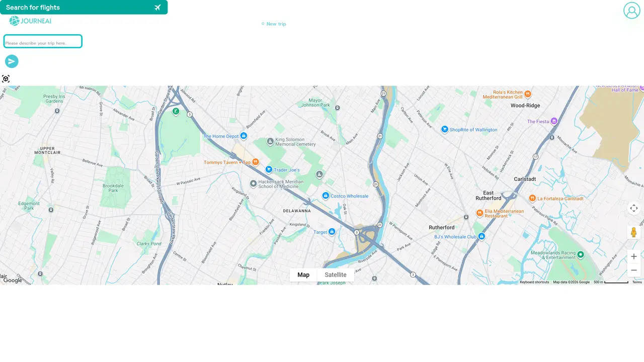Click the Trader Joe's shopping pin

tap(269, 169)
